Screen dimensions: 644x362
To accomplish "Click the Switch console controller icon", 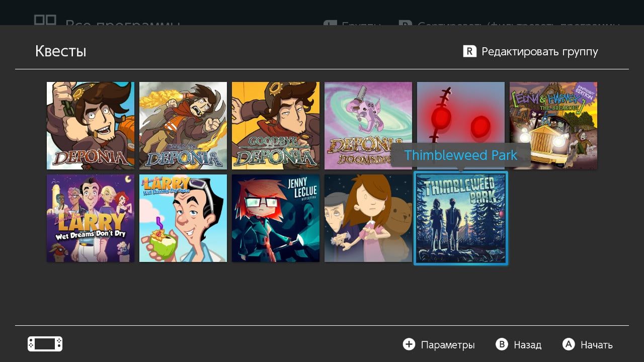I will (x=45, y=344).
